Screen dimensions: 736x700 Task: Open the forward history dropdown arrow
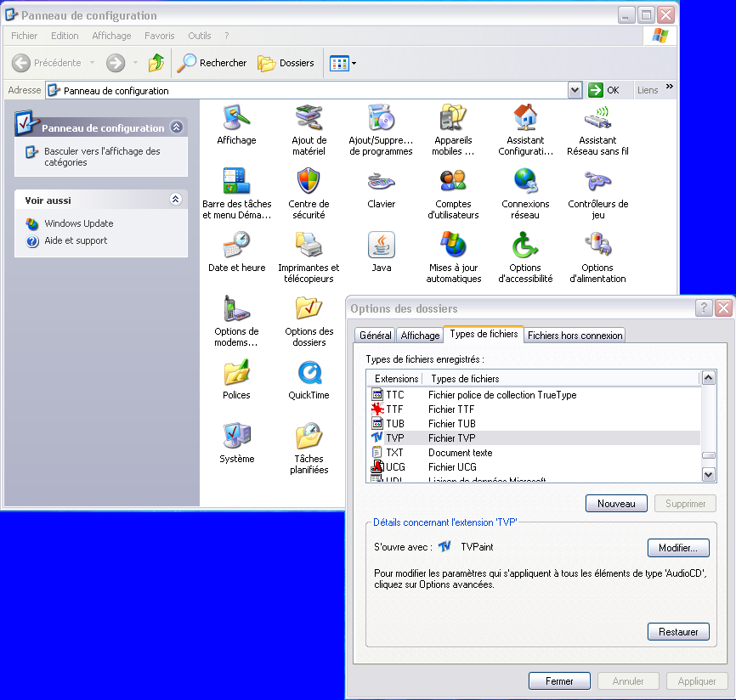pyautogui.click(x=135, y=63)
